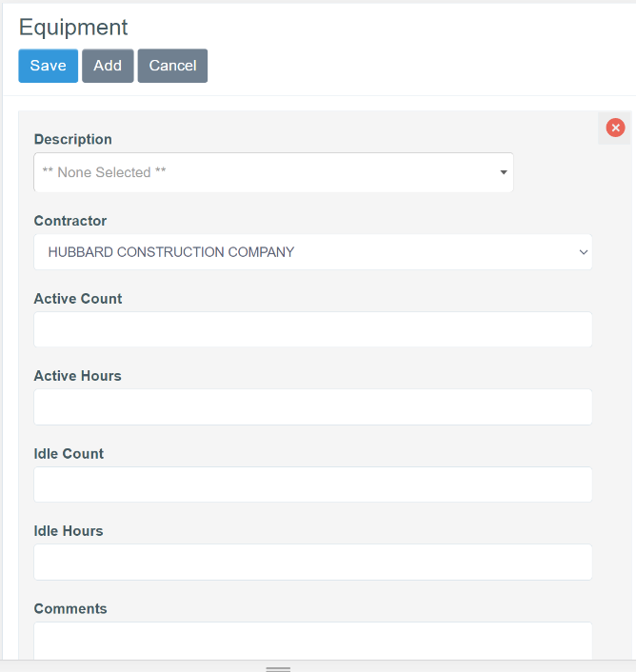Click the Comments label
Image resolution: width=636 pixels, height=672 pixels.
tap(70, 609)
